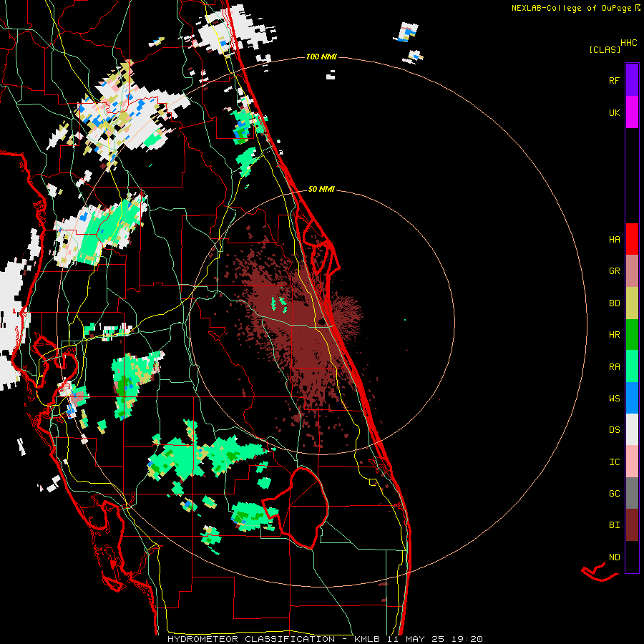Click the 'IC' legend label
Viewport: 644px width, 644px height.
[x=614, y=462]
